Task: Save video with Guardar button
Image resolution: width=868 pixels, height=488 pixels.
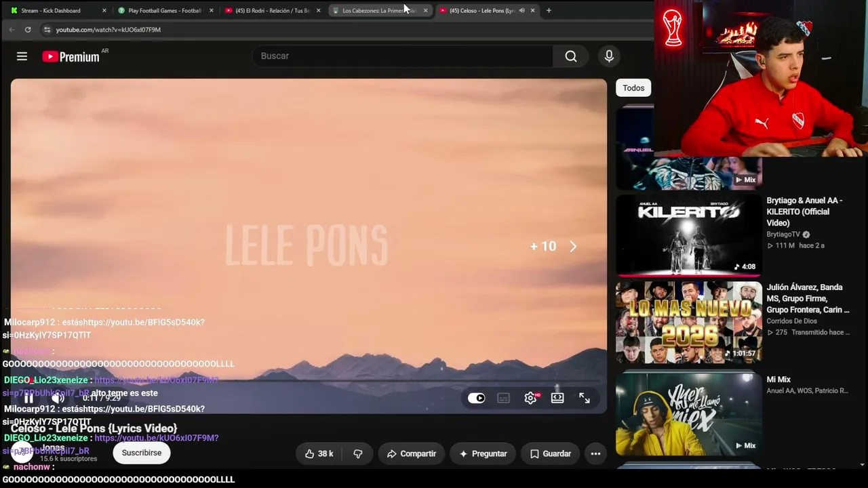Action: pos(550,453)
